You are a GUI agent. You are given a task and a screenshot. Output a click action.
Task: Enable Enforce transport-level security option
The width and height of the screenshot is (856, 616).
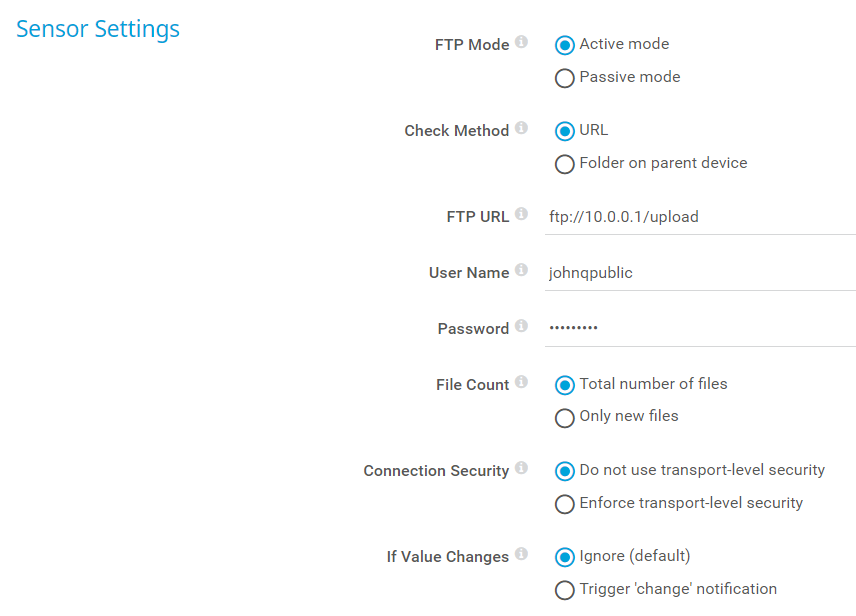point(565,504)
